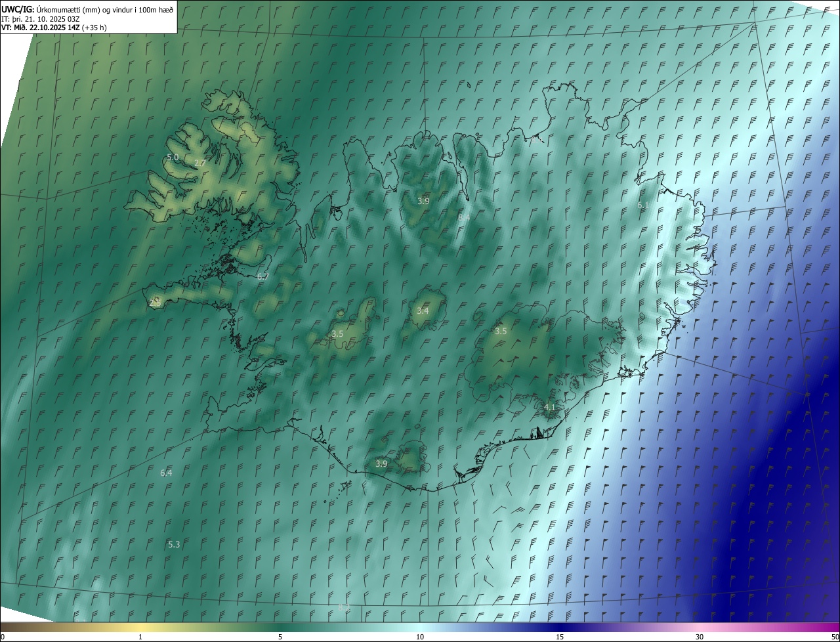Click the initial time 'IT: þri. 21. 10. 2025 03Z'
This screenshot has height=642, width=840.
(41, 18)
